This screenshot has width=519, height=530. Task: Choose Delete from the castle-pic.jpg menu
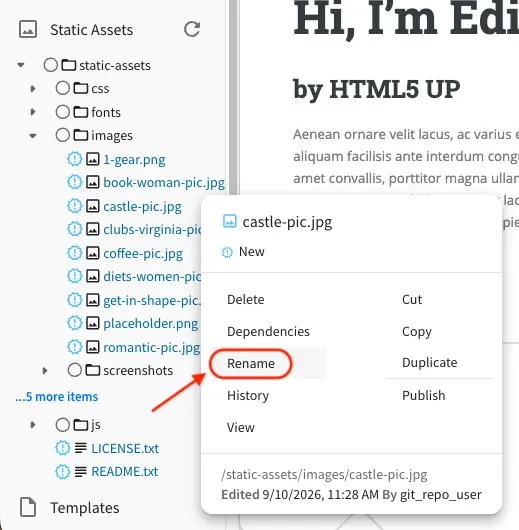click(245, 299)
